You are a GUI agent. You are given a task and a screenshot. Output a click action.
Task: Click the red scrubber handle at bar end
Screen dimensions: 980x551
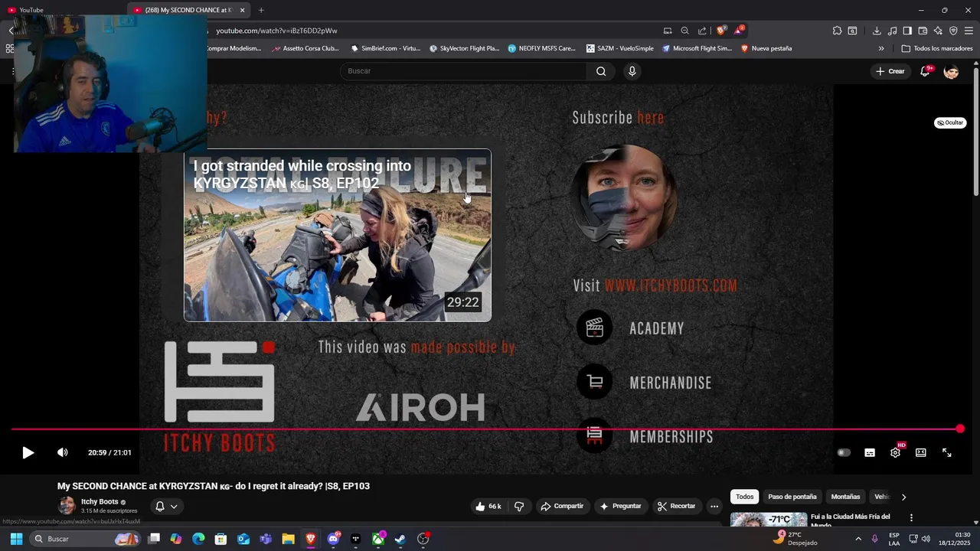[960, 429]
